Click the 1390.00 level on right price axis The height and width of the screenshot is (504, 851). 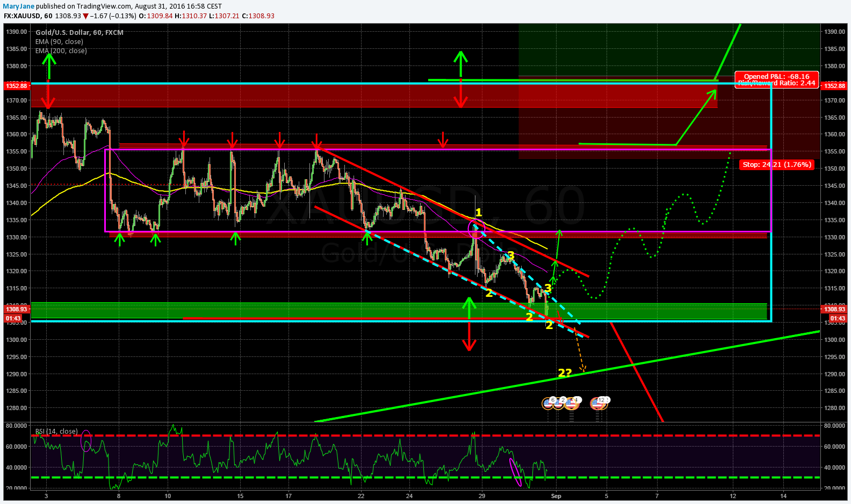[834, 32]
